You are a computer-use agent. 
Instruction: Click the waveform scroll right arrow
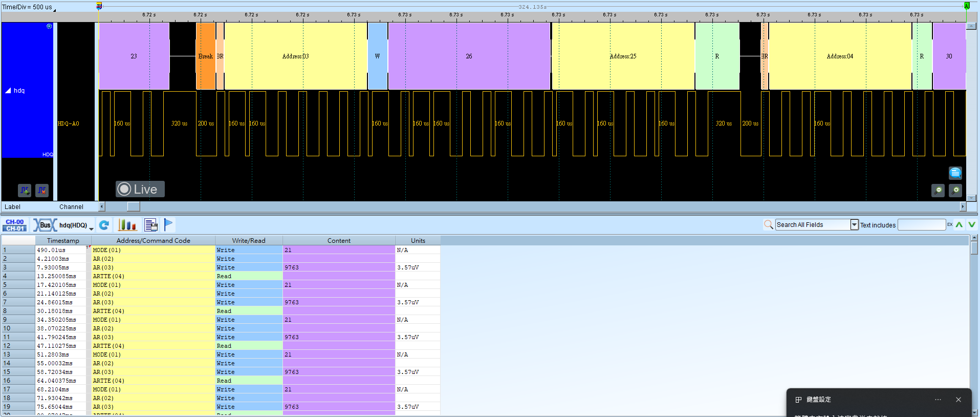coord(963,206)
